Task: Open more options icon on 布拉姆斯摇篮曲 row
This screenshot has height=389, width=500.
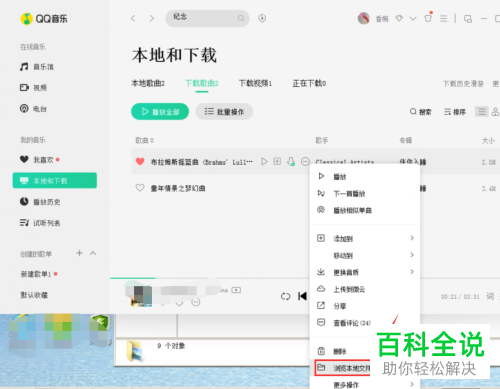Action: pos(305,162)
